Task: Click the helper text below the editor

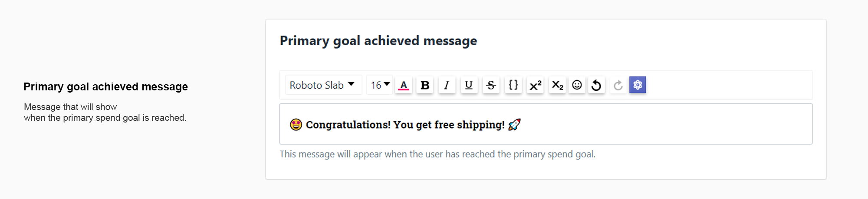Action: click(x=437, y=154)
